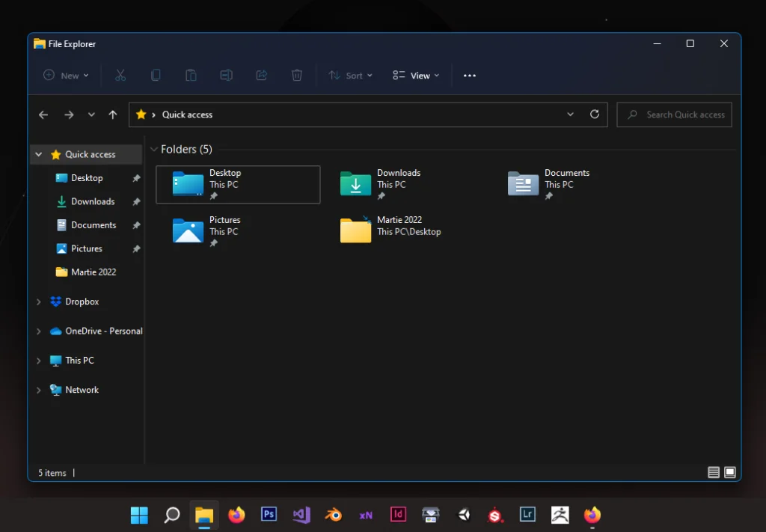Go up one folder level

(113, 114)
